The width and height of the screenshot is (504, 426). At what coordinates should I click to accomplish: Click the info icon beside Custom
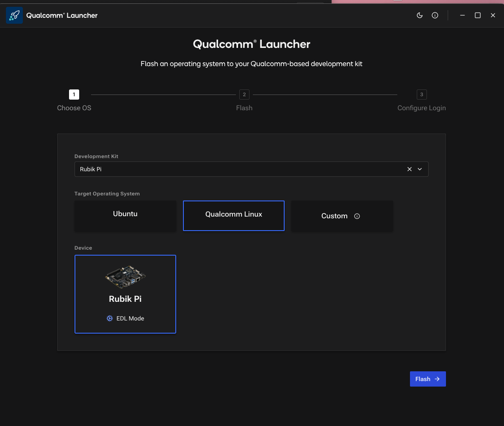coord(357,216)
